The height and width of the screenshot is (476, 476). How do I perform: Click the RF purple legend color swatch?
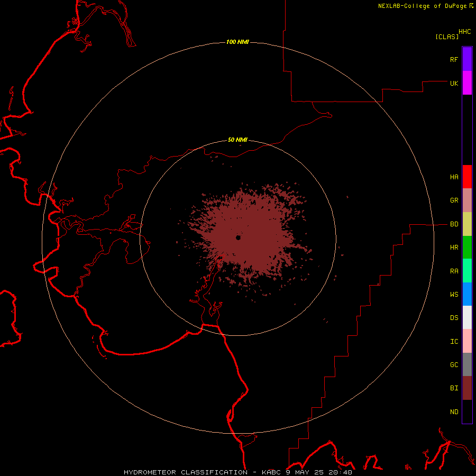click(467, 59)
